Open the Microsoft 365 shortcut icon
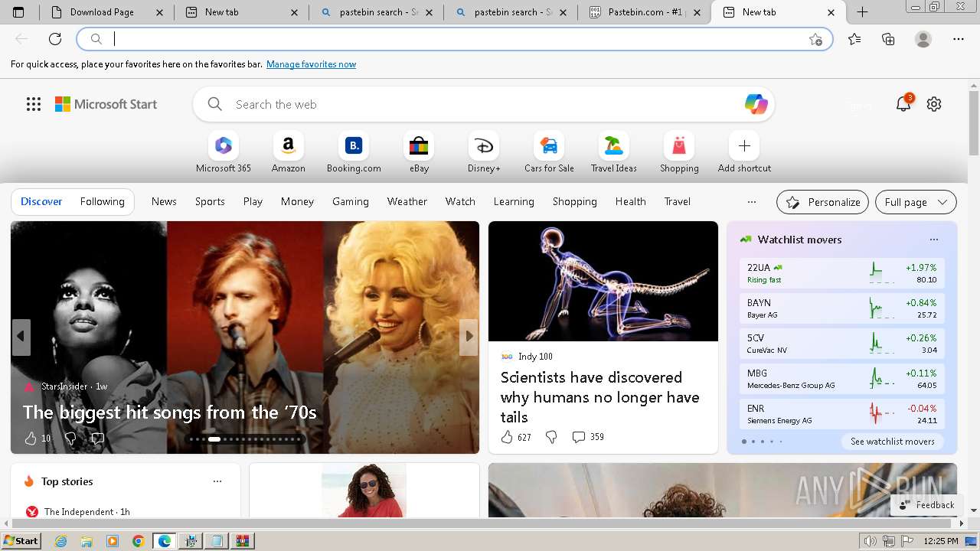Viewport: 980px width, 551px height. pyautogui.click(x=224, y=145)
